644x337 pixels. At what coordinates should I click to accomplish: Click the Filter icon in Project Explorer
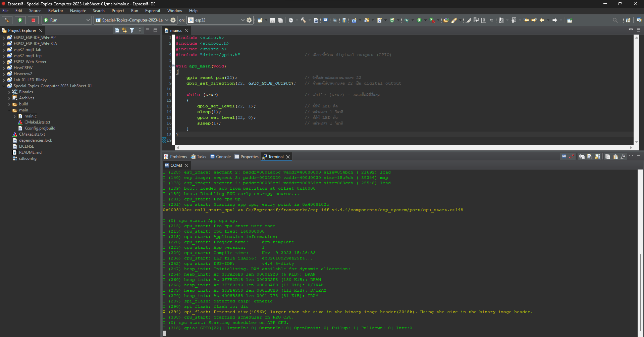132,31
